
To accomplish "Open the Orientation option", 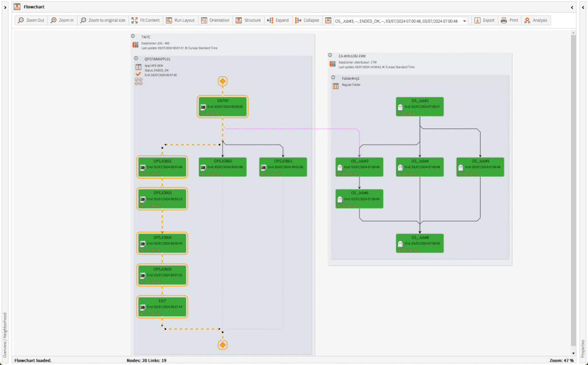I will (215, 20).
